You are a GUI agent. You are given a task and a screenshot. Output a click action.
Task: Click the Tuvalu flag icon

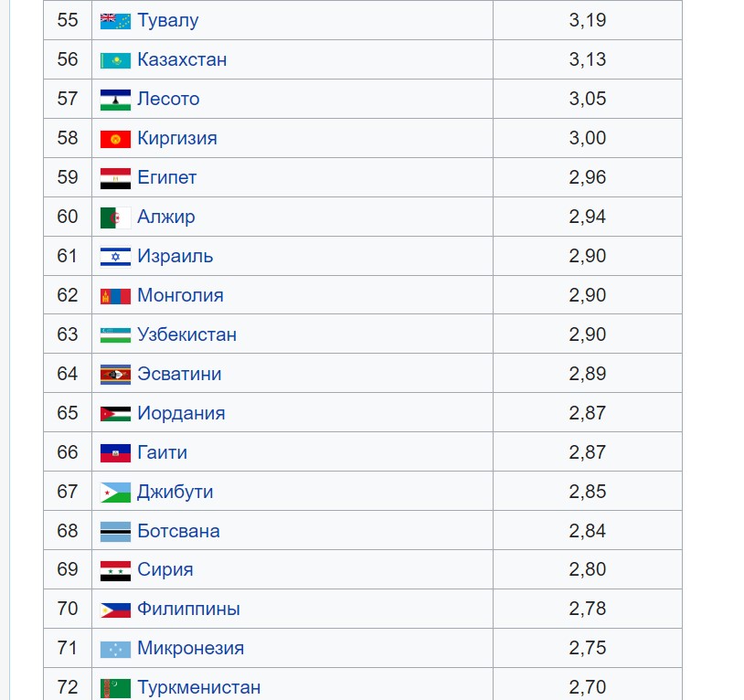pyautogui.click(x=115, y=21)
